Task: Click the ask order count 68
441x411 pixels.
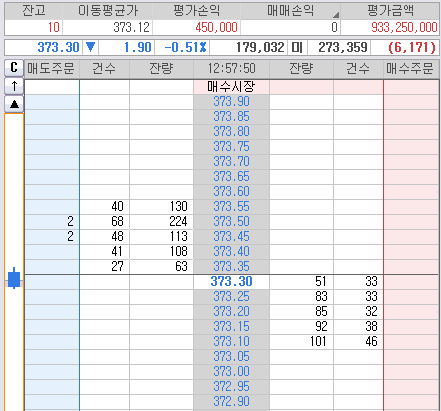Action: (104, 222)
